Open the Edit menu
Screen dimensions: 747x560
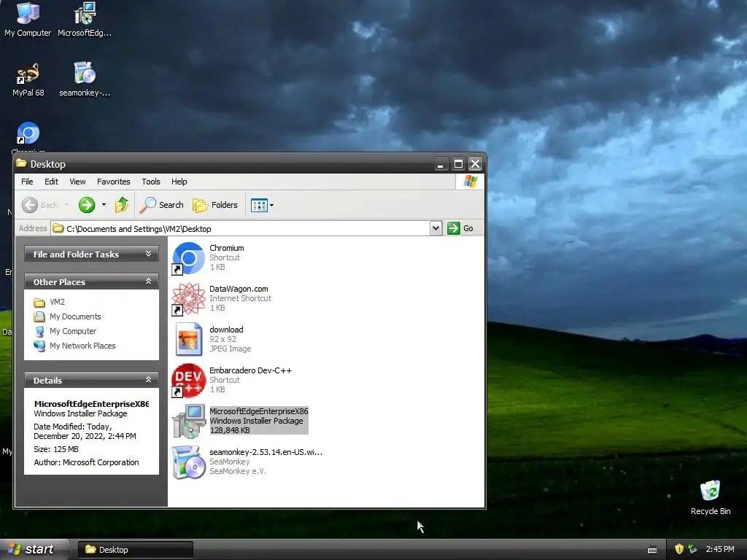coord(51,182)
